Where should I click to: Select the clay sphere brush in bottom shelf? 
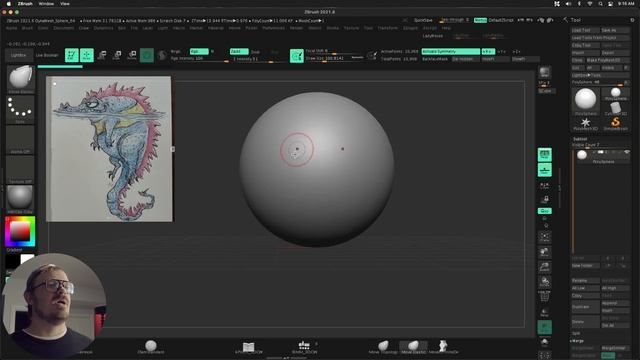[151, 347]
